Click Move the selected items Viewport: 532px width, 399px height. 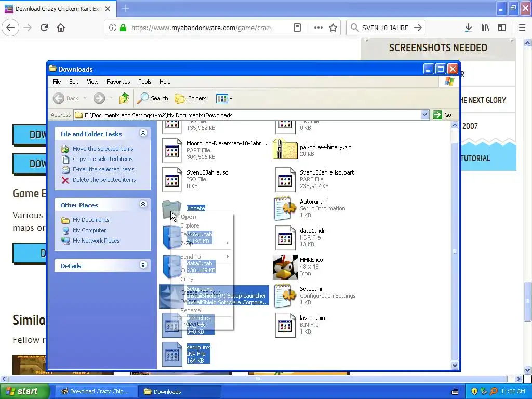(103, 149)
